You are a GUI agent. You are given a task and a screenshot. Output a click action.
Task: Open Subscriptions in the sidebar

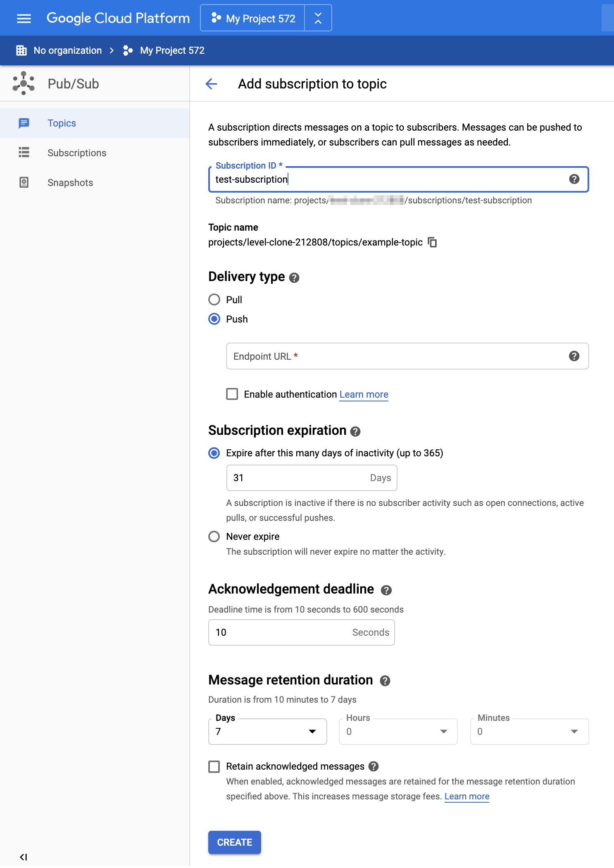tap(95, 153)
